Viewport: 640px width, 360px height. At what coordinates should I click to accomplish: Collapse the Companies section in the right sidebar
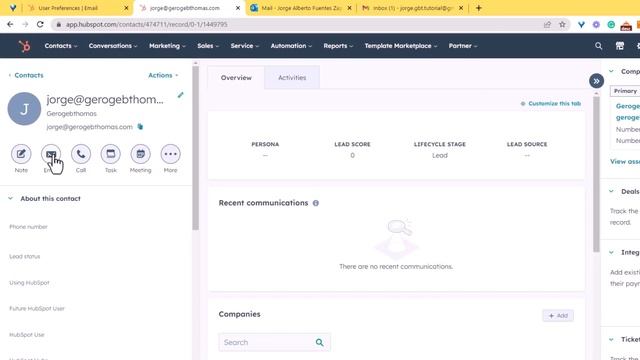pyautogui.click(x=611, y=71)
